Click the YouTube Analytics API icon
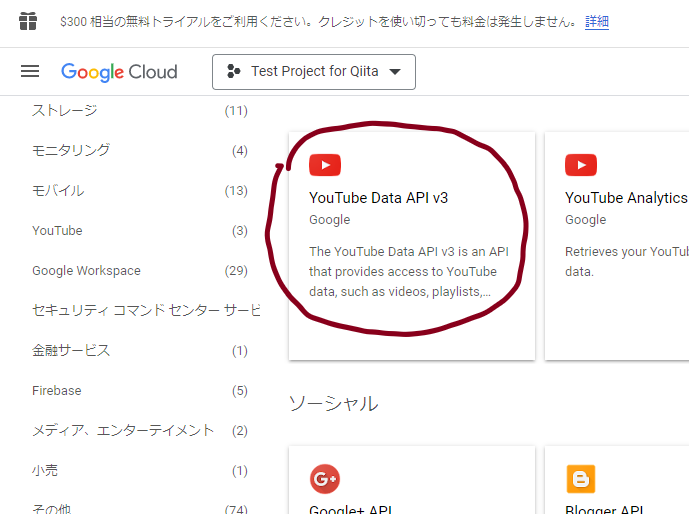 tap(581, 165)
